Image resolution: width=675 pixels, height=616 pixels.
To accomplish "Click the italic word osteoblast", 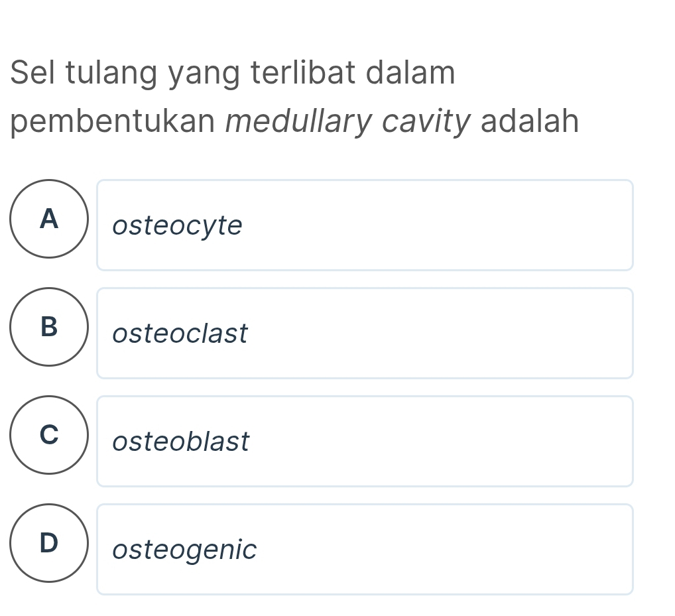I will 180,442.
